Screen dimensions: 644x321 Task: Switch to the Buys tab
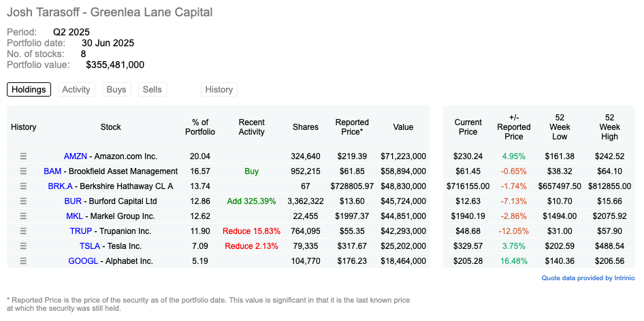click(116, 90)
